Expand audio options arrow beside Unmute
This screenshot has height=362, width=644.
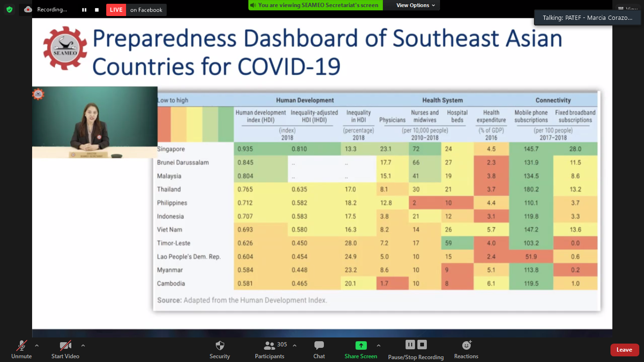(x=37, y=345)
